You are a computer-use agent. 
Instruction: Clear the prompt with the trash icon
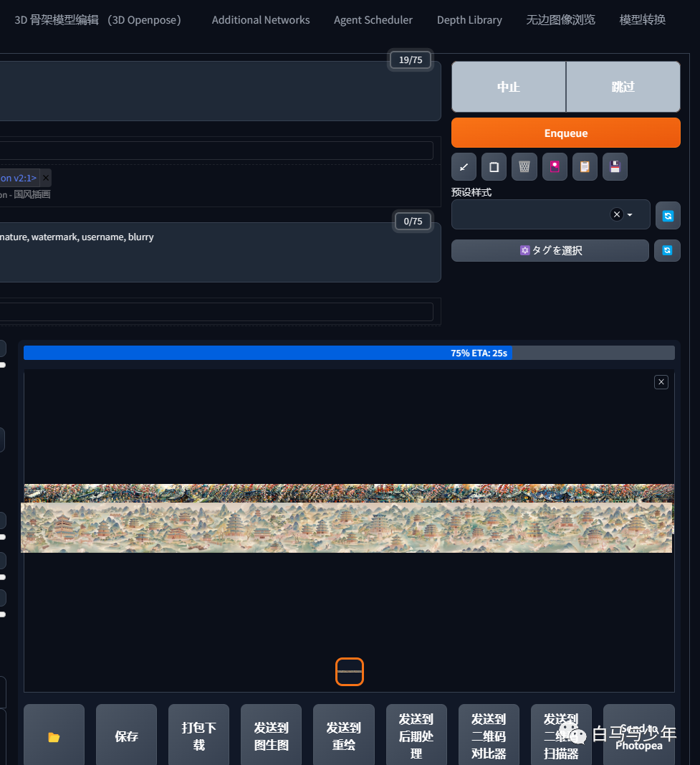(524, 167)
